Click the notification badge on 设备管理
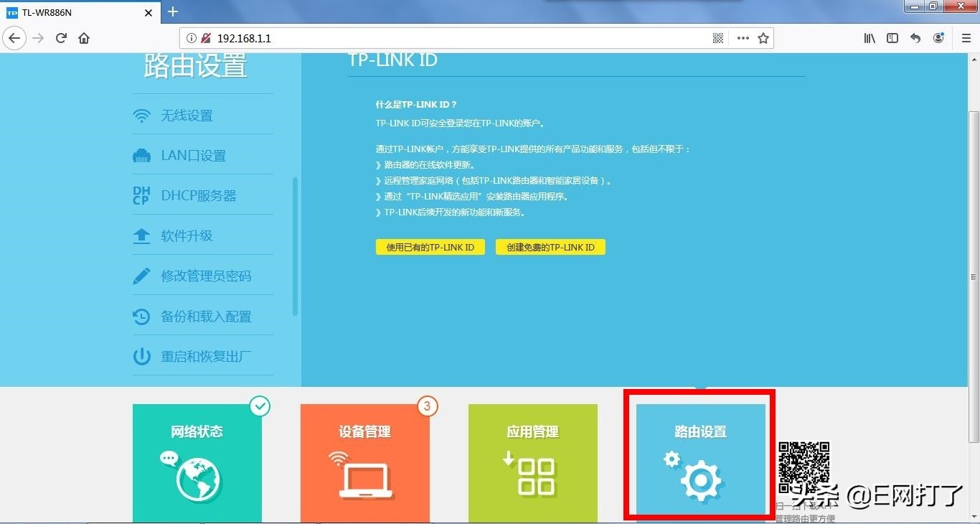 point(428,406)
